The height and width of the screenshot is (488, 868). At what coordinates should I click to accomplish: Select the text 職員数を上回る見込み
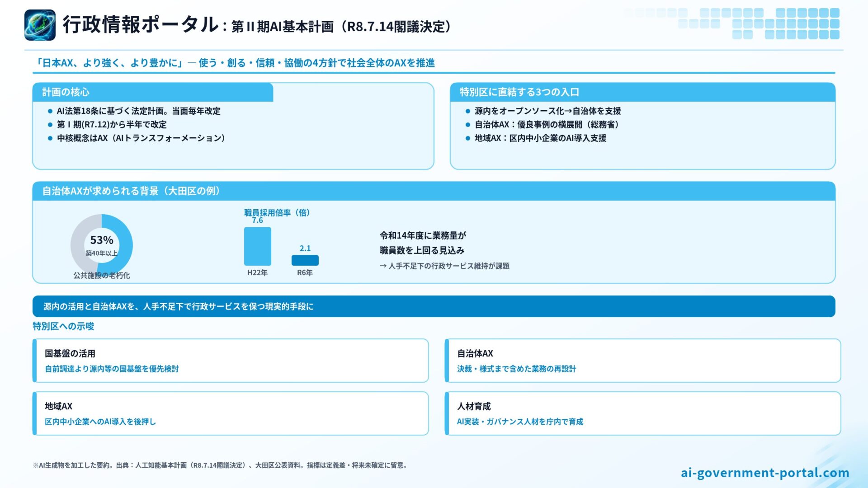[x=422, y=250]
